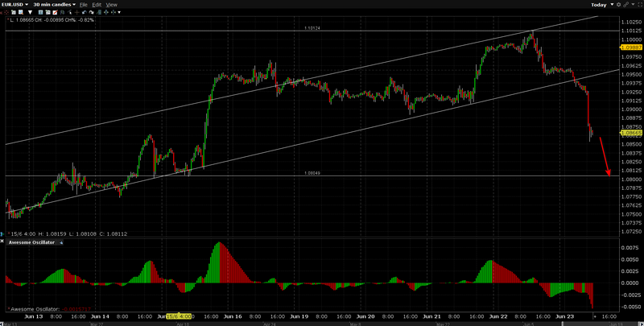Click the Jun 19 date on time axis

(299, 316)
